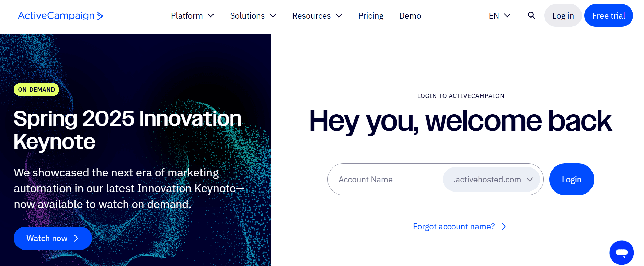Open Forgot account name link
The height and width of the screenshot is (266, 644).
point(459,227)
